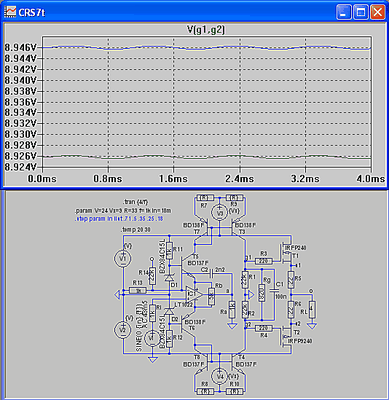Select the V(g1,g2) trace label
Image resolution: width=389 pixels, height=400 pixels.
[x=206, y=30]
